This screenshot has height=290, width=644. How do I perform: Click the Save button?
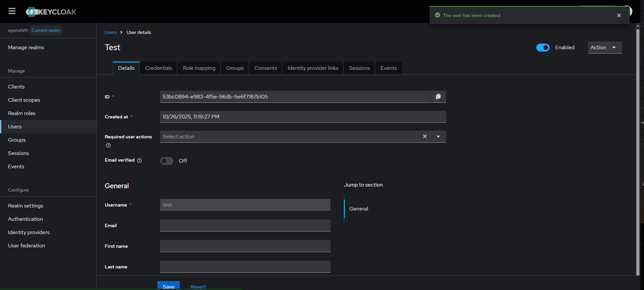pyautogui.click(x=168, y=286)
